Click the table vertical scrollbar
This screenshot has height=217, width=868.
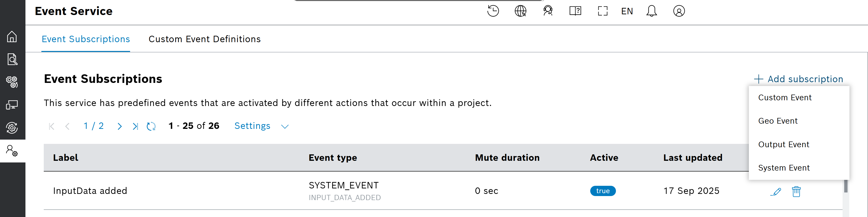[845, 186]
